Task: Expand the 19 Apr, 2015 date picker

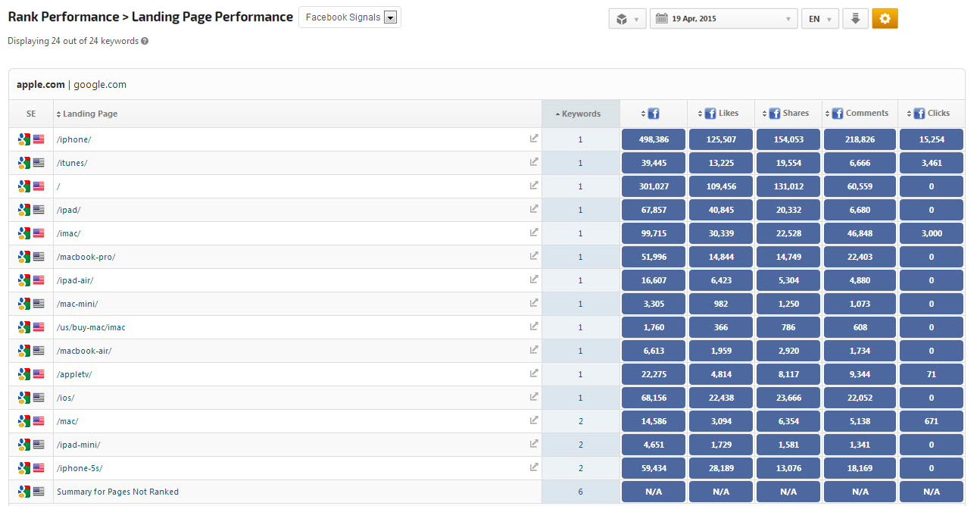Action: click(x=723, y=19)
